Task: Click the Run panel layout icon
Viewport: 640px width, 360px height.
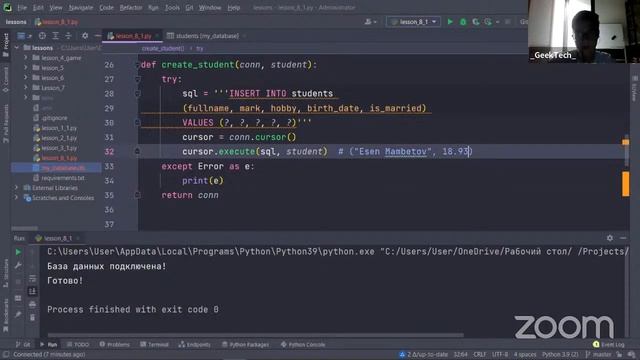Action: (x=18, y=298)
